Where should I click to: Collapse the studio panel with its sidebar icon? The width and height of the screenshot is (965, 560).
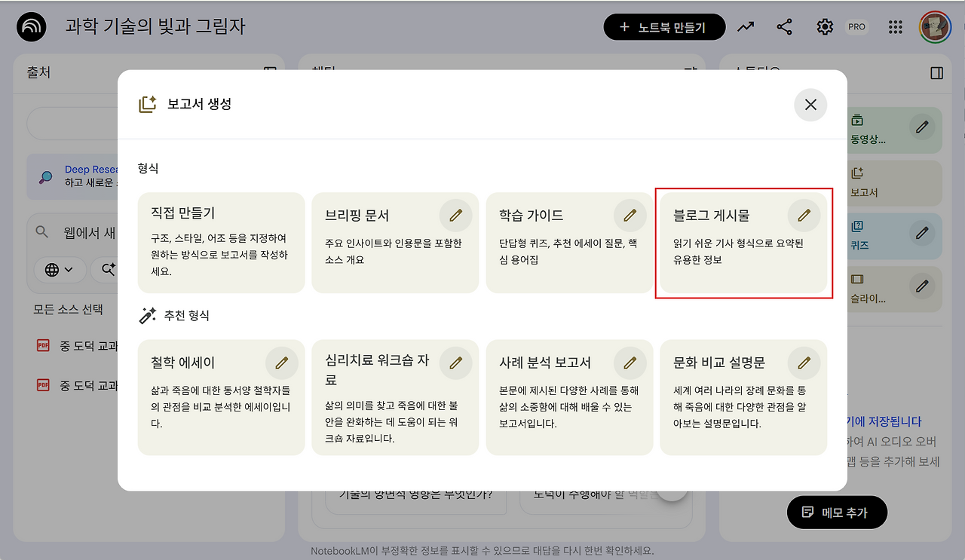pyautogui.click(x=937, y=73)
